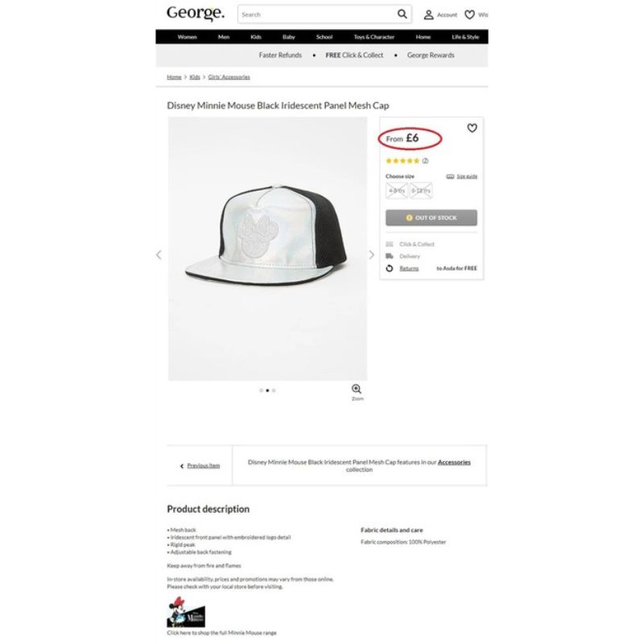Add cap to wishlist with heart icon
644x644 pixels.
472,128
